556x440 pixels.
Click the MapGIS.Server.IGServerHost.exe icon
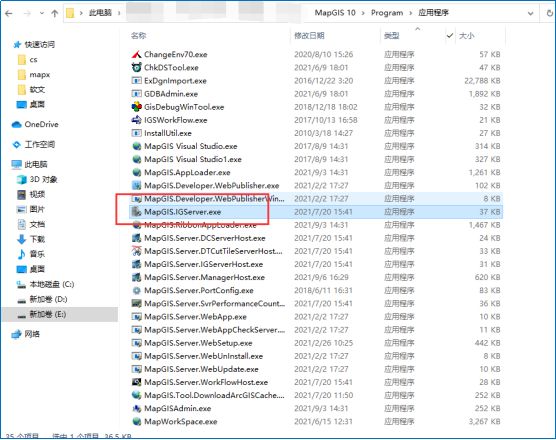[x=137, y=264]
